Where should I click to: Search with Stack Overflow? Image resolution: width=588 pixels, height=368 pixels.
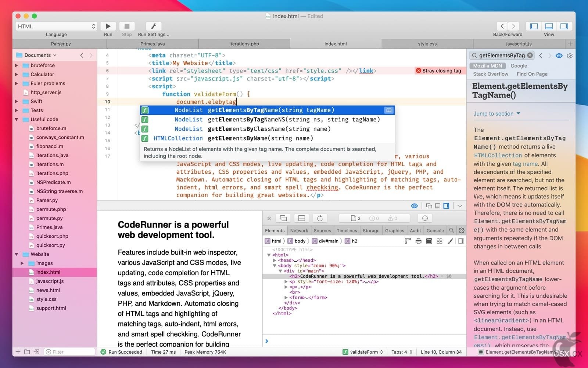[491, 74]
